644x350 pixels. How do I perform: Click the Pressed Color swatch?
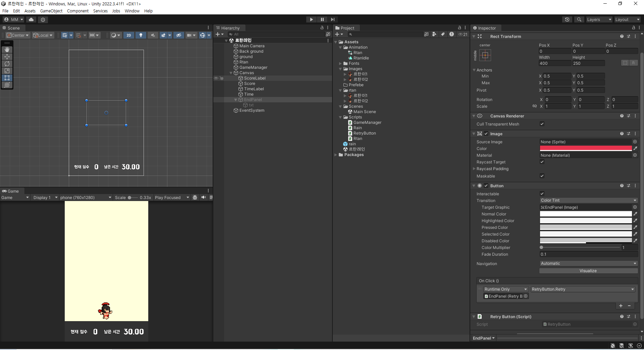click(586, 227)
